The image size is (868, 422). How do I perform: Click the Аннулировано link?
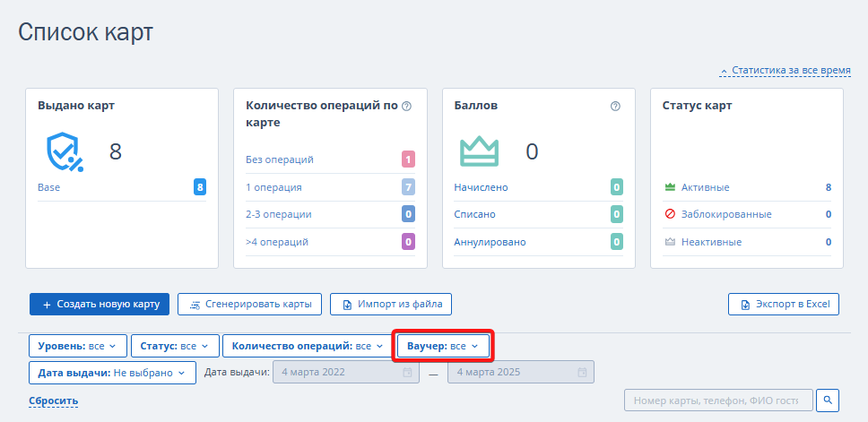point(490,242)
